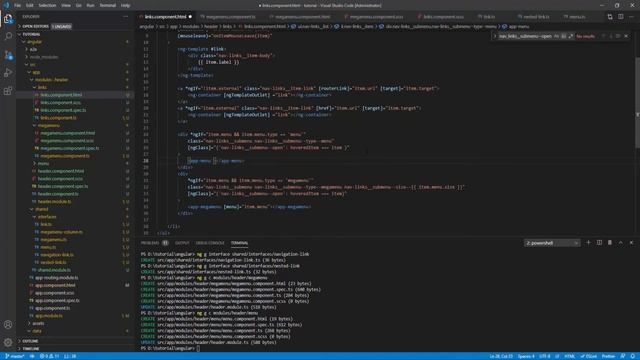Kill terminal with trash icon
This screenshot has width=640, height=360.
(x=610, y=243)
